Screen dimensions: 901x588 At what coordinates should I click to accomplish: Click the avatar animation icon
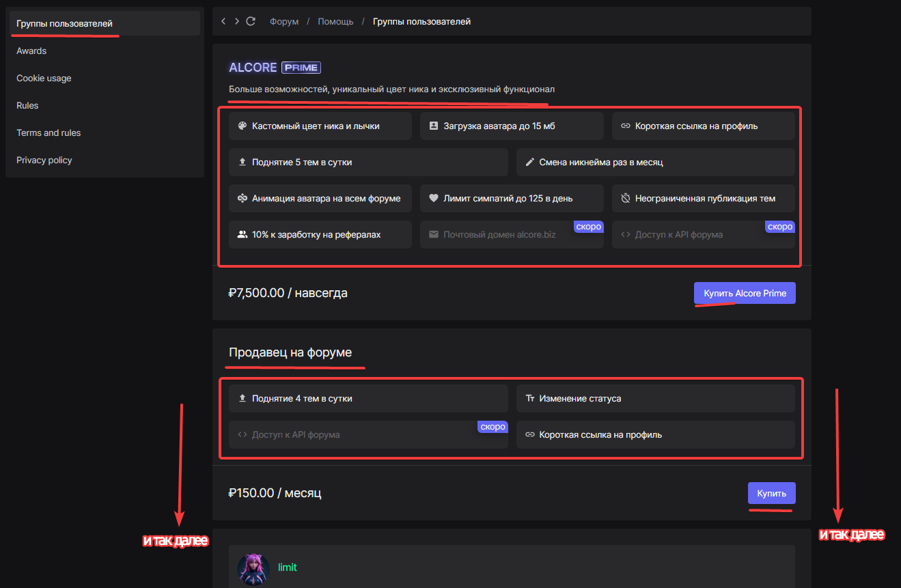tap(242, 199)
